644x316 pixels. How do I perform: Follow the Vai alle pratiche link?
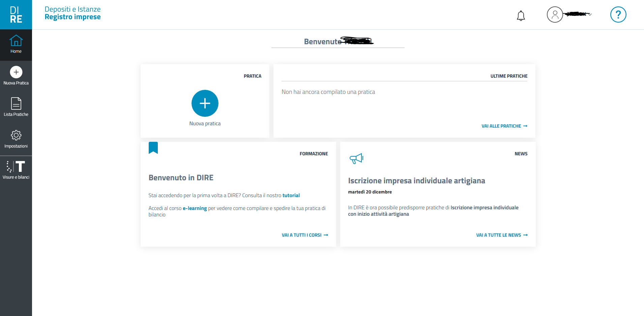pos(504,126)
